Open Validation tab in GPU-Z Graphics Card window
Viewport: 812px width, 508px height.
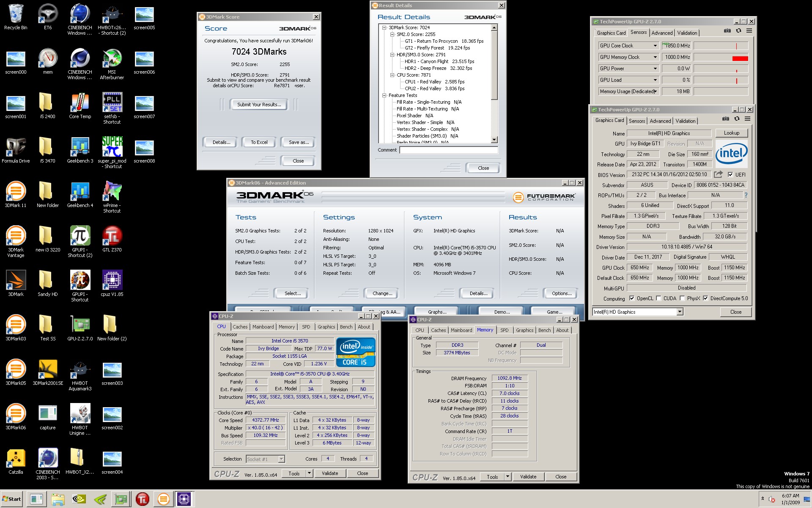(686, 121)
